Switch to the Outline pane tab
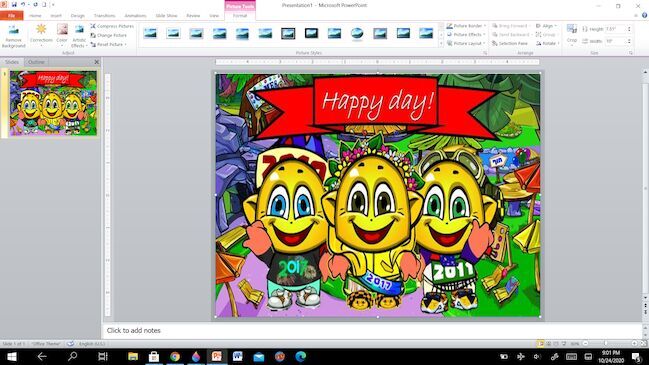This screenshot has height=365, width=649. click(x=36, y=62)
